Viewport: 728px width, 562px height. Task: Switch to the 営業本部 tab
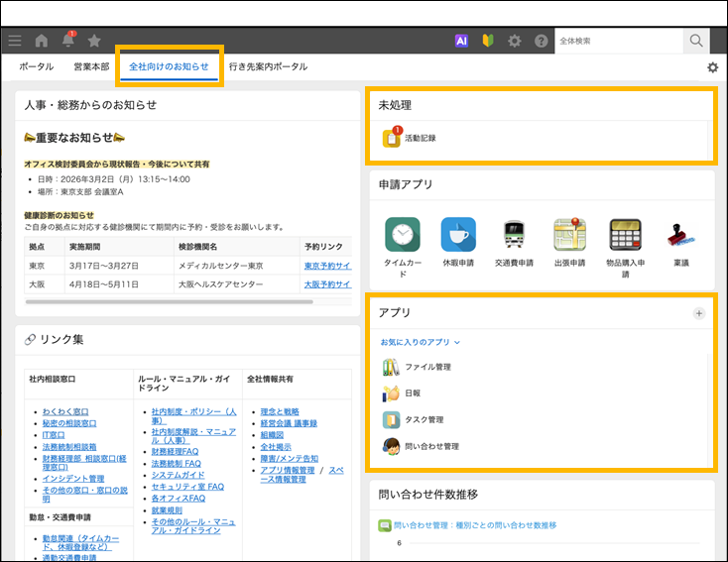click(x=91, y=66)
